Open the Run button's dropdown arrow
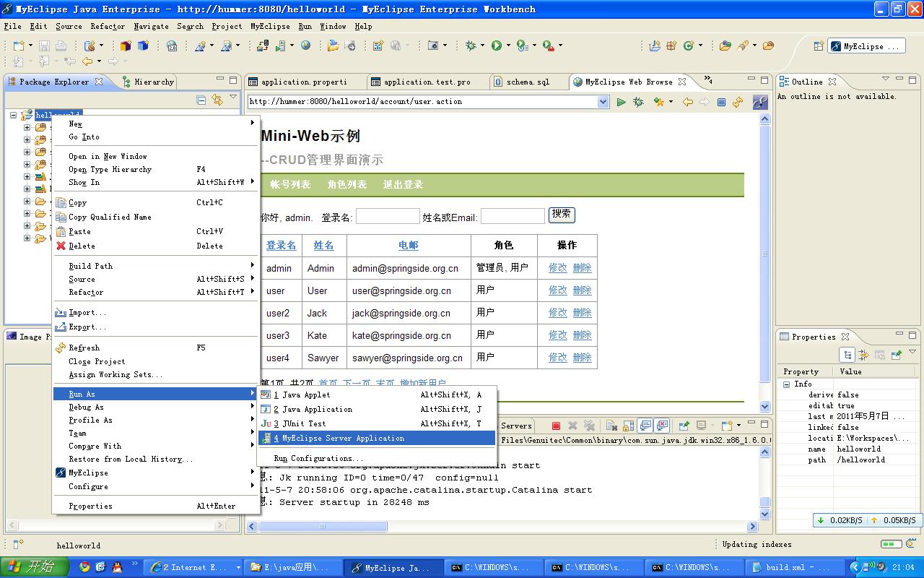924x578 pixels. [x=508, y=45]
